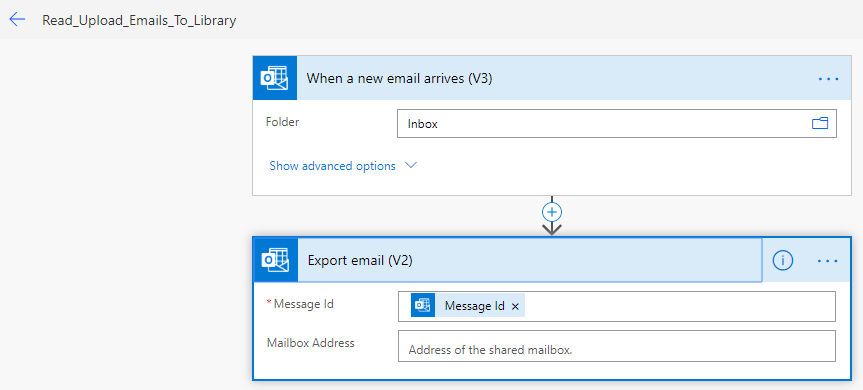Click the flow name Read_Upload_Emails_To_Library
Image resolution: width=863 pixels, height=390 pixels.
pyautogui.click(x=139, y=21)
